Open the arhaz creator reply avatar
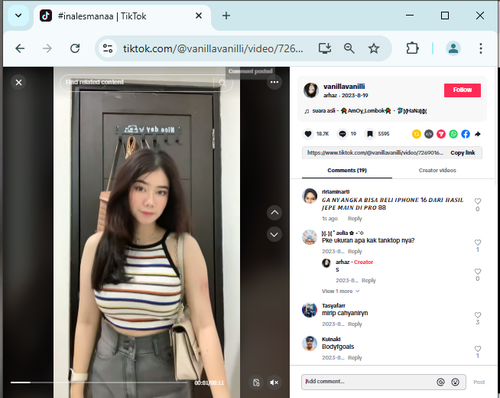This screenshot has height=398, width=500. tap(326, 263)
